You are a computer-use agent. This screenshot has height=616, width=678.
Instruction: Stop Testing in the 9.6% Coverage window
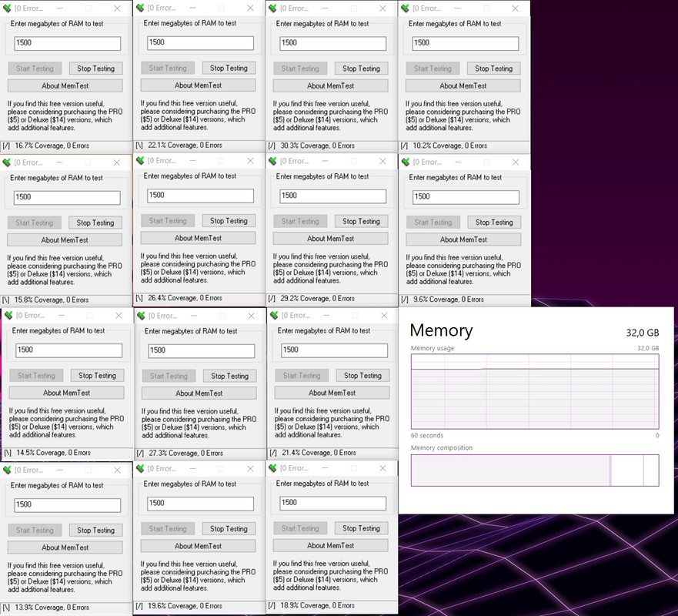tap(494, 222)
